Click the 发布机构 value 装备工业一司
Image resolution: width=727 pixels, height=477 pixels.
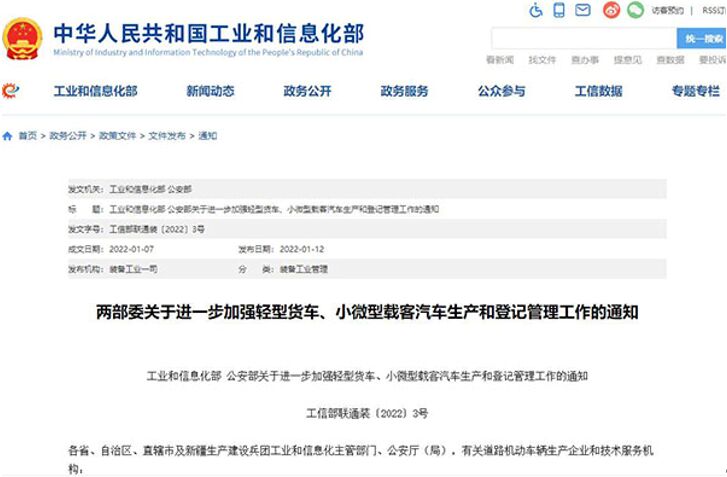[134, 269]
